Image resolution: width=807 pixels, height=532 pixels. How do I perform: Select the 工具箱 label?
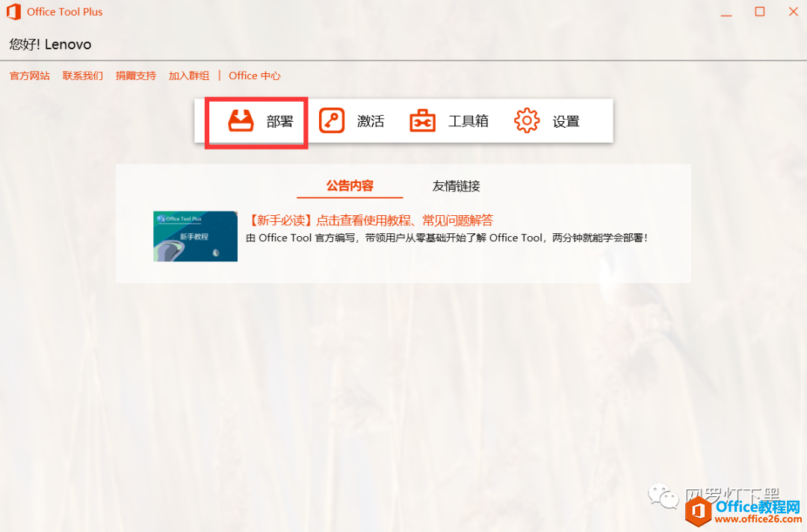point(469,122)
